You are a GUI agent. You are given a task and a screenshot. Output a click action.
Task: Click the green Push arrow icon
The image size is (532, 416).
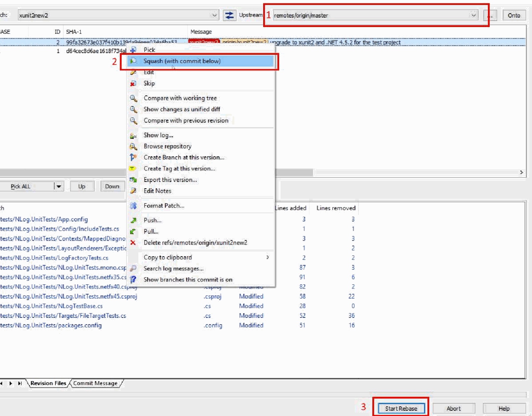click(133, 220)
